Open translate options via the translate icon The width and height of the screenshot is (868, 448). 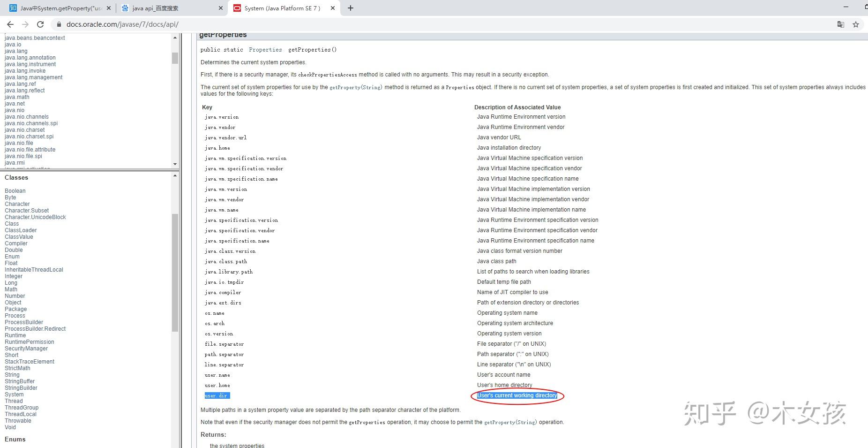[840, 24]
